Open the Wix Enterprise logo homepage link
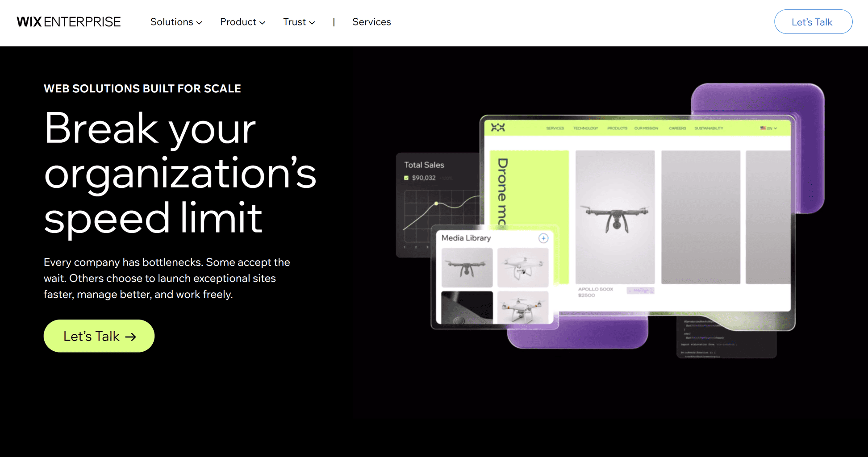Screen dimensions: 868x457 pos(69,22)
